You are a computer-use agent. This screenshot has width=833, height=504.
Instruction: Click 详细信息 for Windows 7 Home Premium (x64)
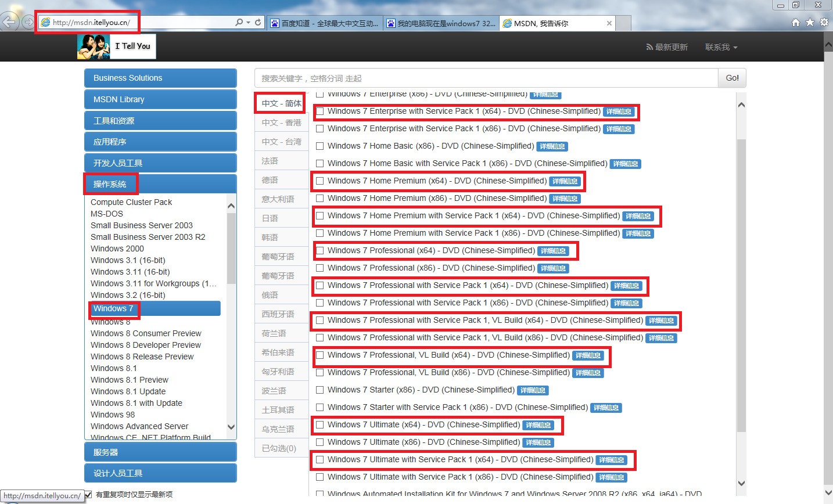point(565,181)
